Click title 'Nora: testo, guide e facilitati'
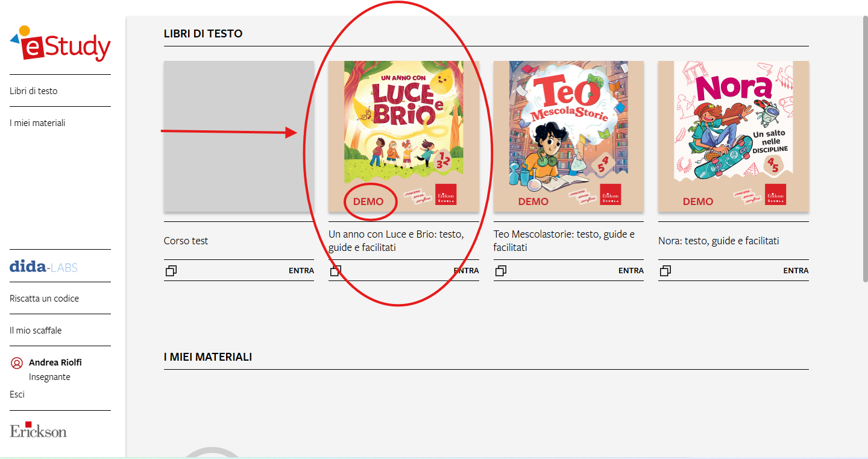This screenshot has width=868, height=459. click(x=719, y=241)
